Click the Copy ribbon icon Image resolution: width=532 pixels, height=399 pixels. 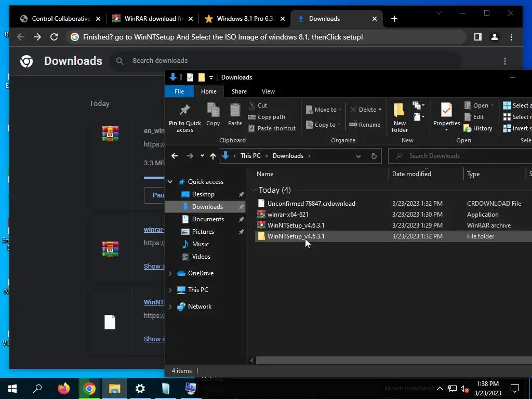(x=213, y=114)
